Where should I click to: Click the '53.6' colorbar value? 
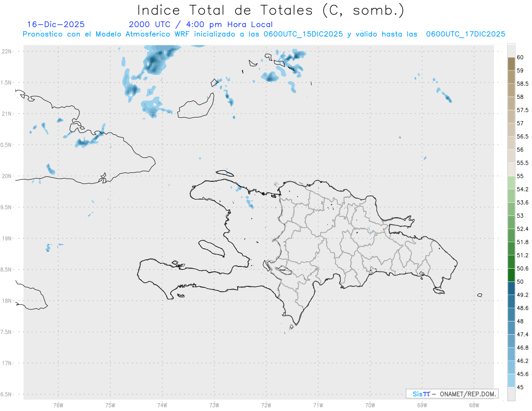coord(523,203)
